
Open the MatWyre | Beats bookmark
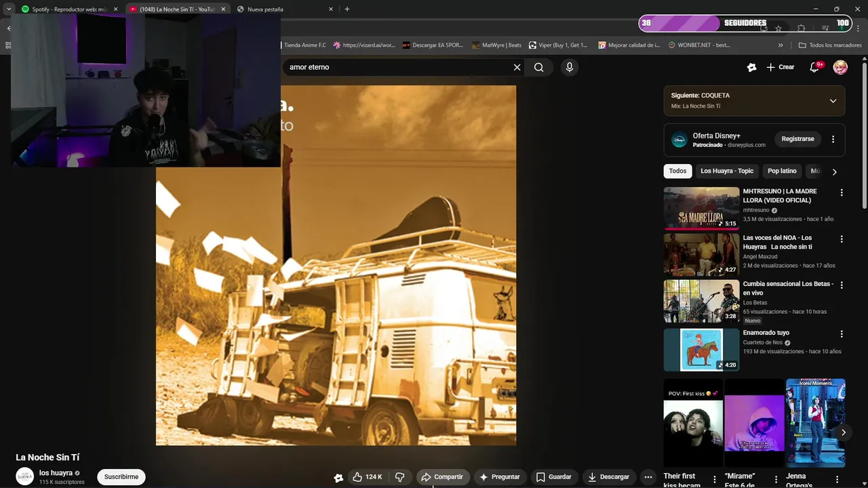(x=497, y=45)
